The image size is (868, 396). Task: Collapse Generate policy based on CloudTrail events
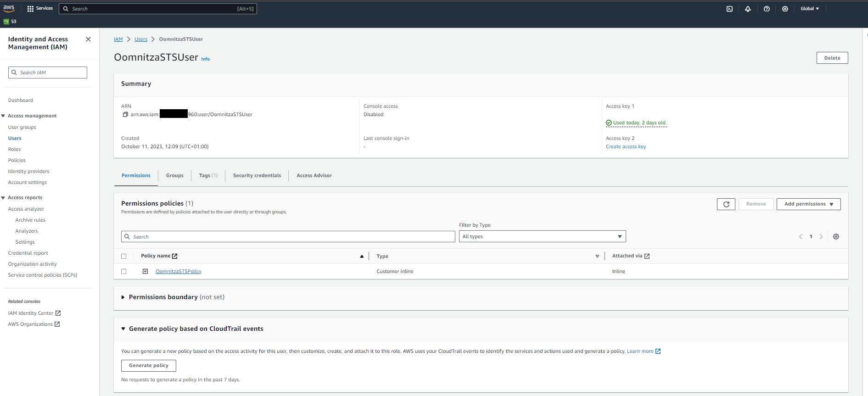(x=123, y=329)
